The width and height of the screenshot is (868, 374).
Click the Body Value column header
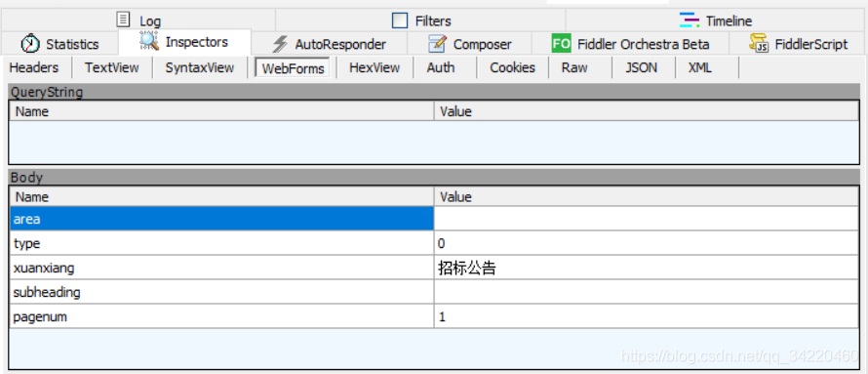[x=647, y=196]
